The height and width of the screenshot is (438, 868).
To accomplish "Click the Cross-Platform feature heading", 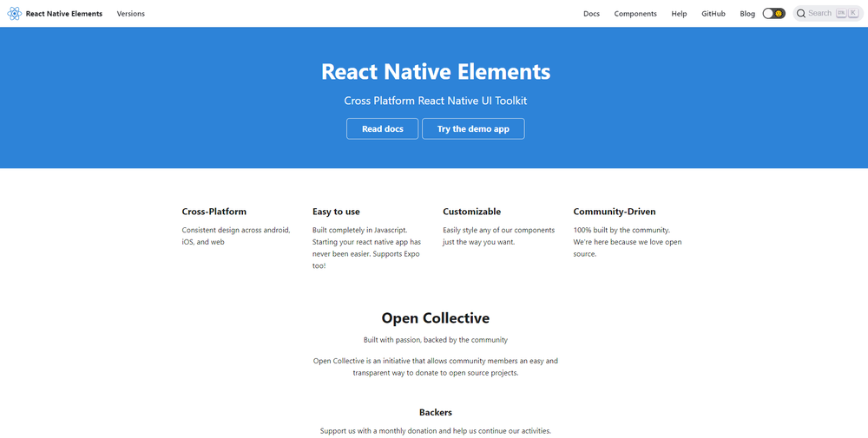I will pos(214,212).
